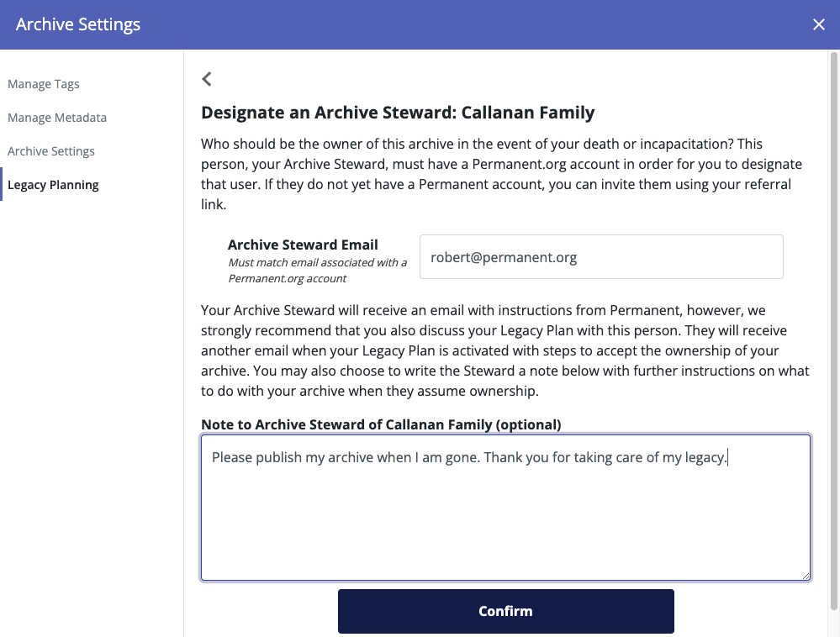The height and width of the screenshot is (637, 840).
Task: Go back using the left chevron arrow
Action: 207,79
